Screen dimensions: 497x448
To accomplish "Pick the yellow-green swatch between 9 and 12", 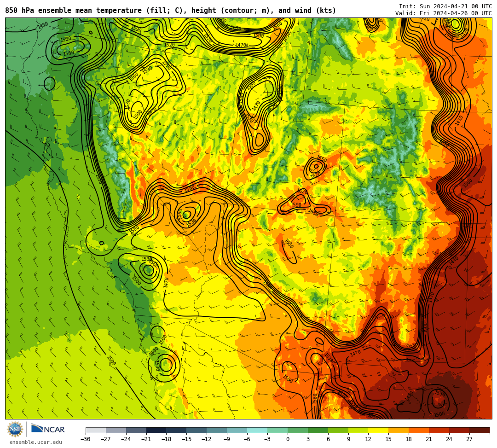I will tap(358, 430).
